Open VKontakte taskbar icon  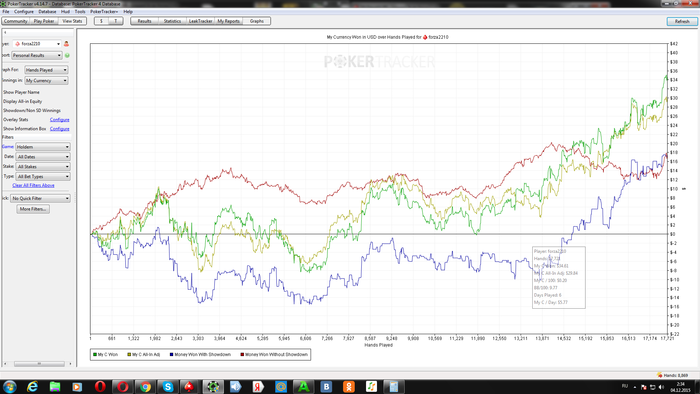click(326, 386)
